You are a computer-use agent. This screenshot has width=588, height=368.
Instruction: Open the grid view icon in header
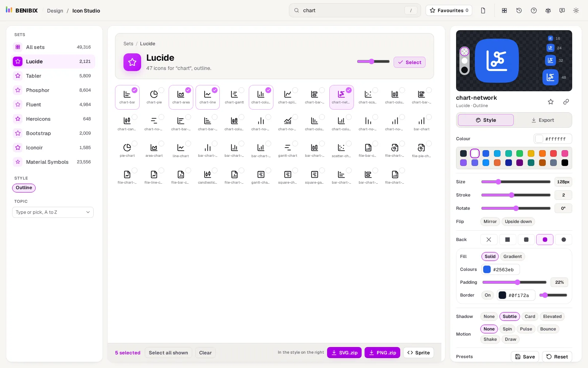tap(504, 11)
